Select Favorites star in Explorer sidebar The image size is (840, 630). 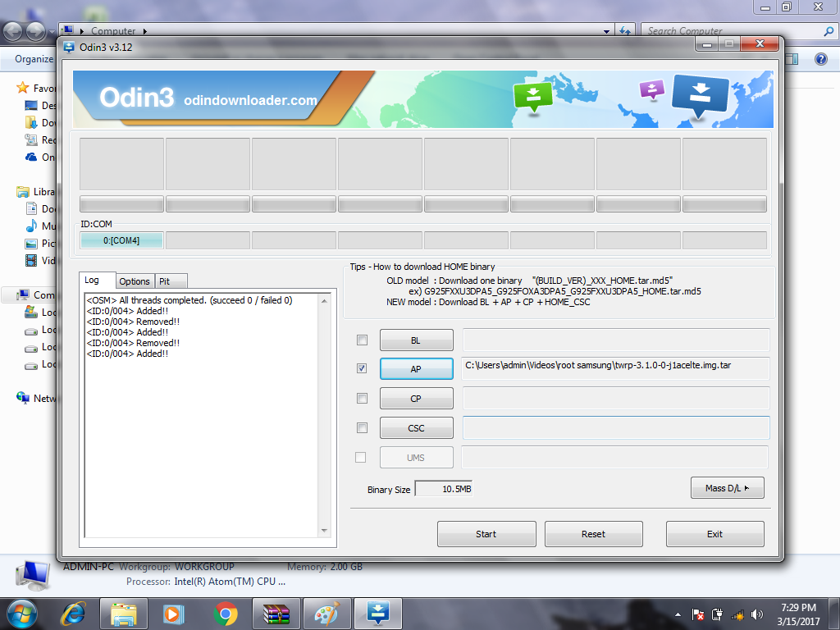tap(22, 88)
